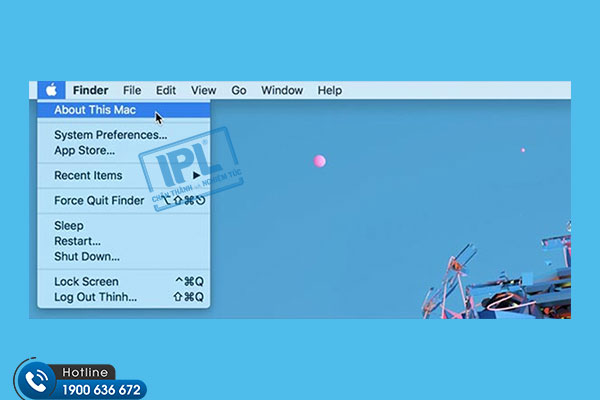
Task: Select Shut Down menu entry
Action: [x=124, y=256]
